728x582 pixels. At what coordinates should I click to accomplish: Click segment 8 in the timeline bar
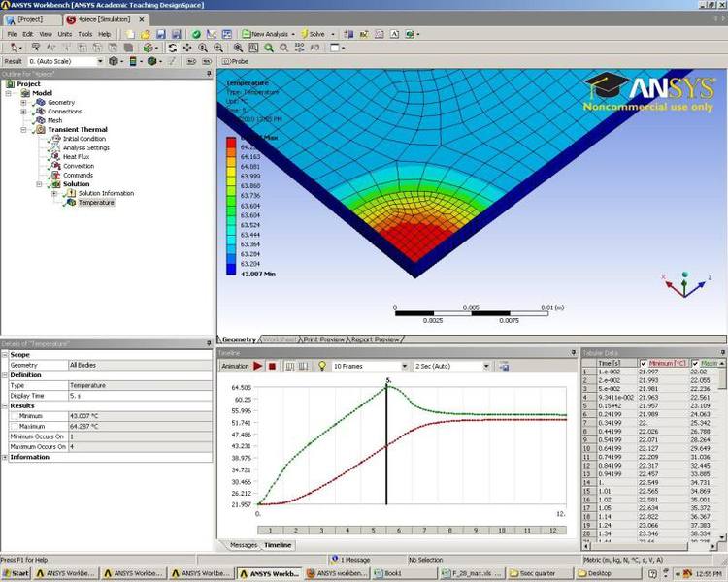pyautogui.click(x=449, y=531)
